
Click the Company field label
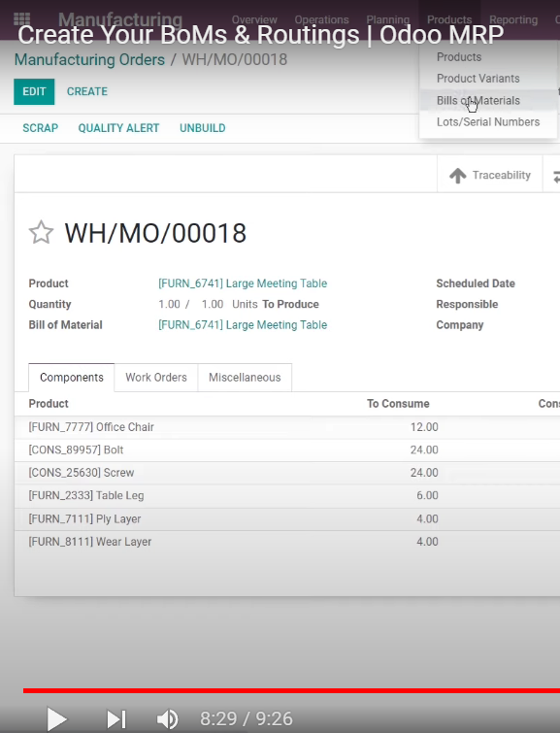[459, 325]
